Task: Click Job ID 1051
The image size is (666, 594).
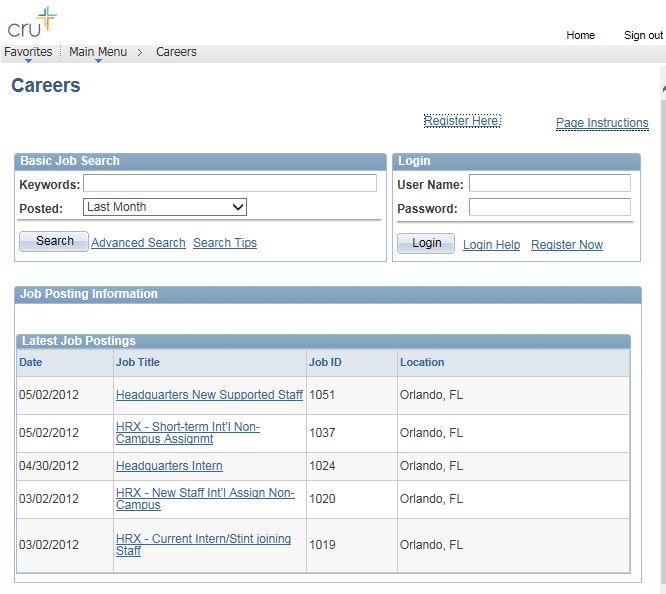Action: click(322, 395)
